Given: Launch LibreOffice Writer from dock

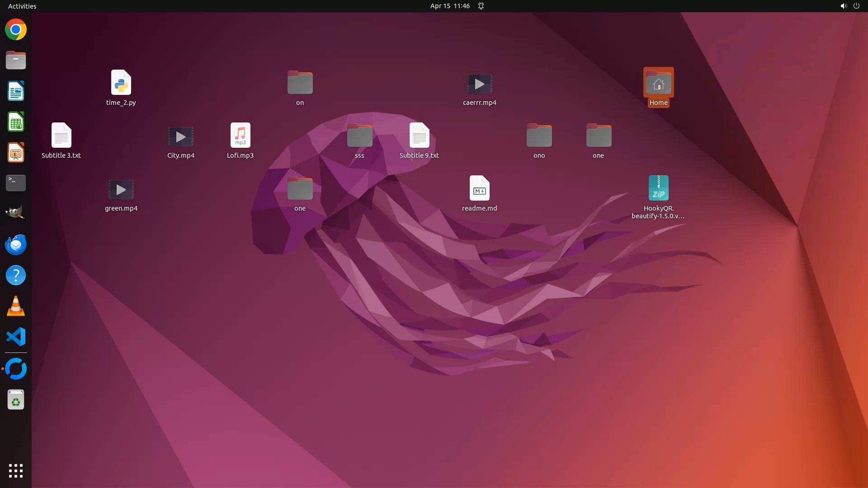Looking at the screenshot, I should point(16,91).
